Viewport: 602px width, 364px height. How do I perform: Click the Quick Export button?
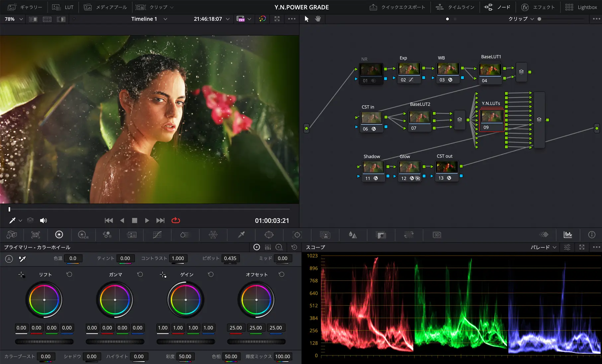coord(397,7)
